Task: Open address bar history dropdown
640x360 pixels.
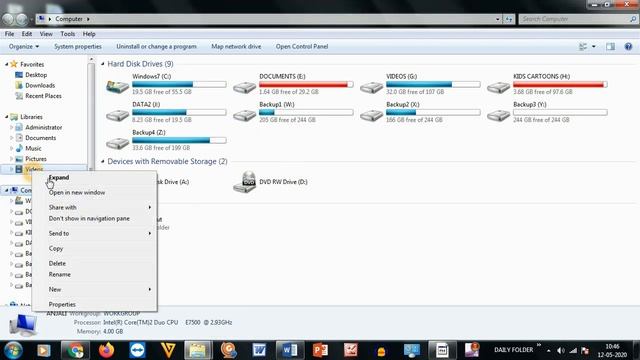Action: click(498, 19)
